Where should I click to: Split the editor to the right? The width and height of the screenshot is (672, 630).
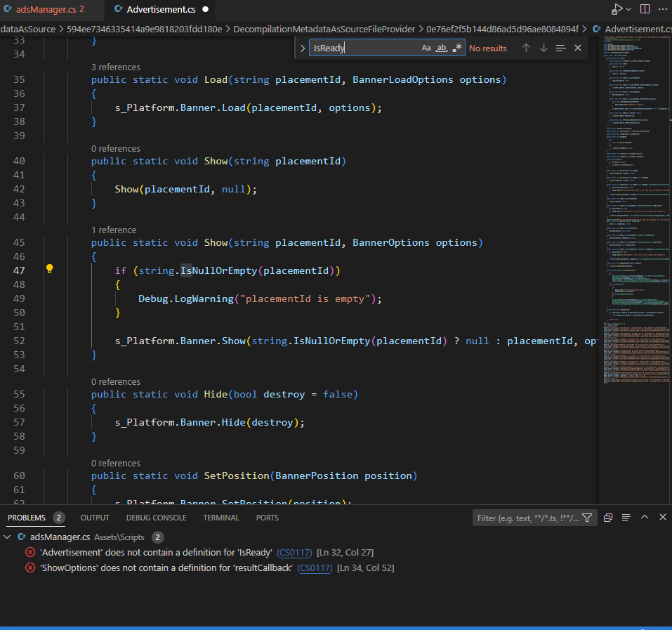[645, 9]
